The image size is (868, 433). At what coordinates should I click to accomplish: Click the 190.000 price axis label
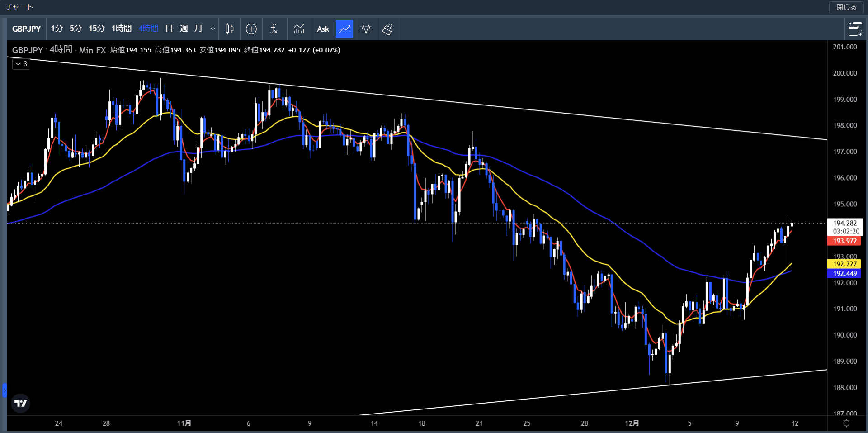click(x=844, y=335)
